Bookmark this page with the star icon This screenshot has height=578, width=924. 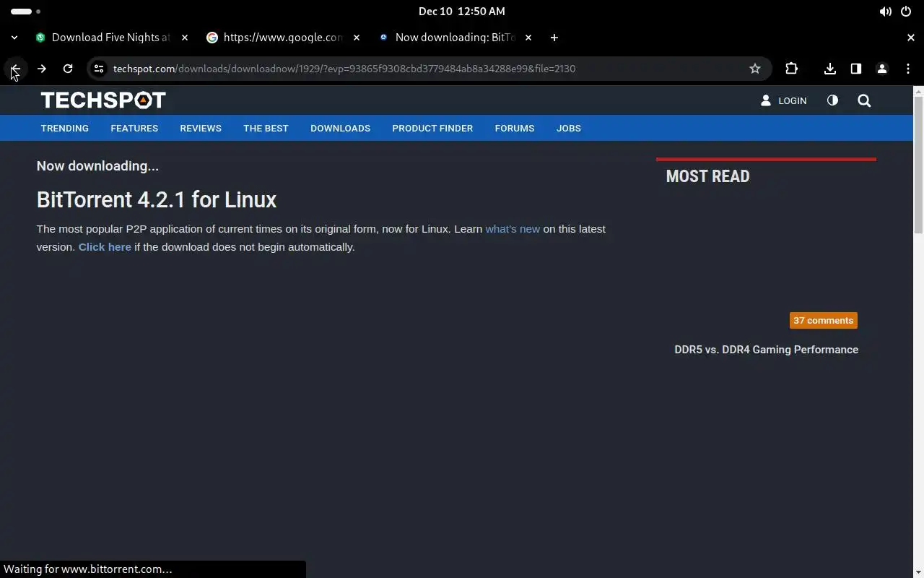[755, 69]
